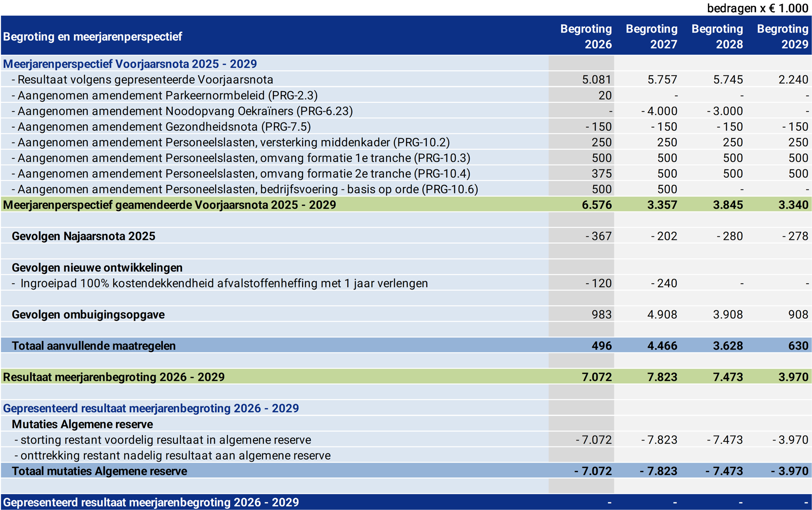Select the 'omvang formatie 2e tranche' value 375
812x510 pixels.
coord(601,174)
